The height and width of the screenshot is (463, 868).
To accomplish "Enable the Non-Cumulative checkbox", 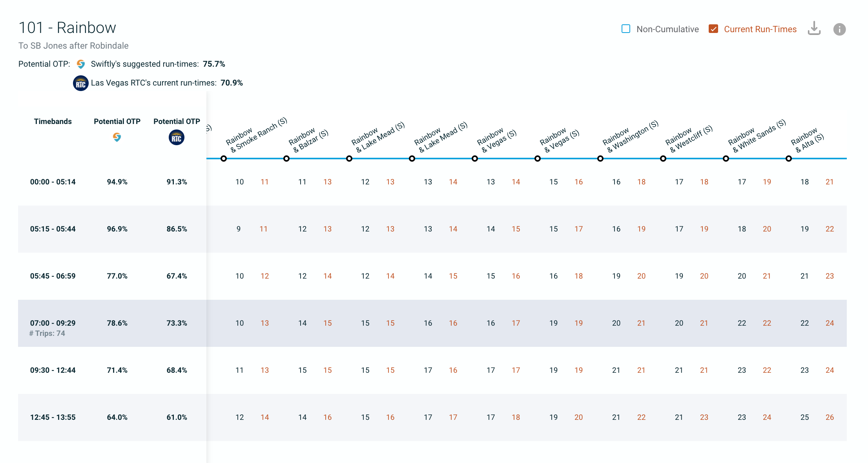I will click(x=626, y=29).
